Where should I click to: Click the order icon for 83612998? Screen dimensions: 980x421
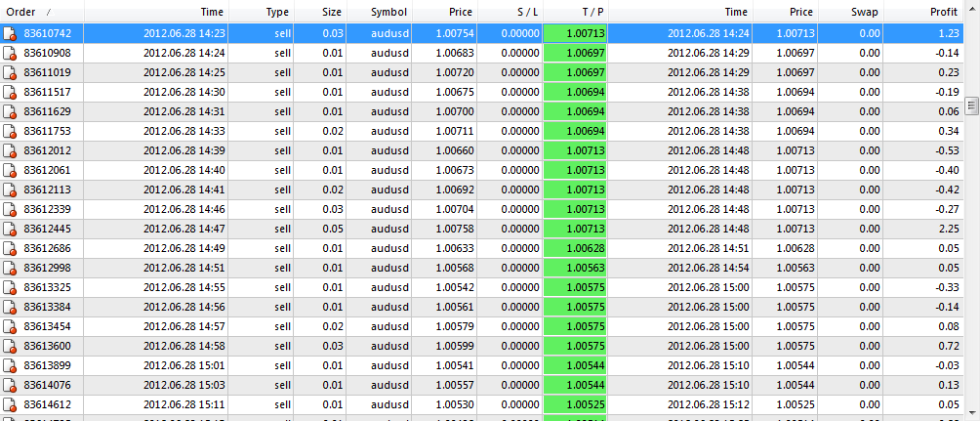pos(10,269)
